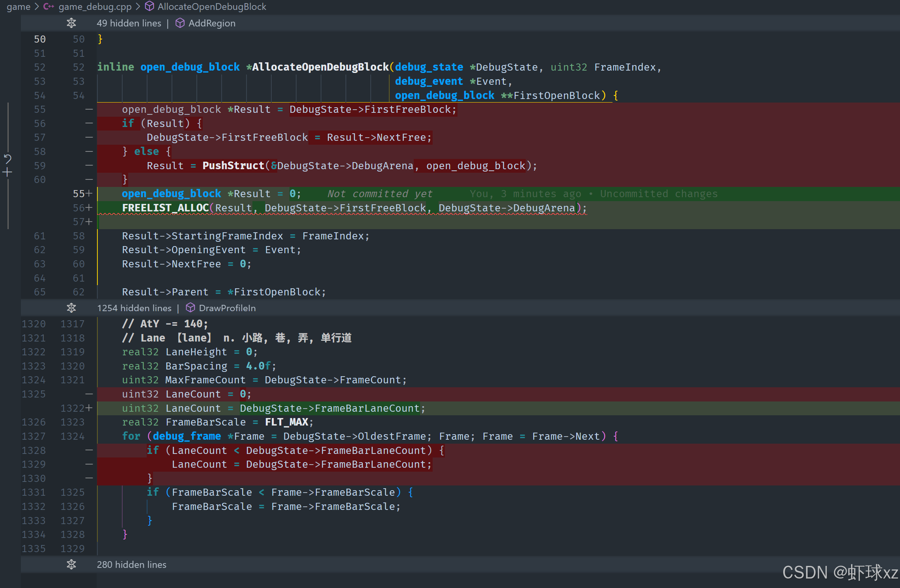Click line number 52 in the gutter
Screen dimensions: 900x588
[39, 67]
